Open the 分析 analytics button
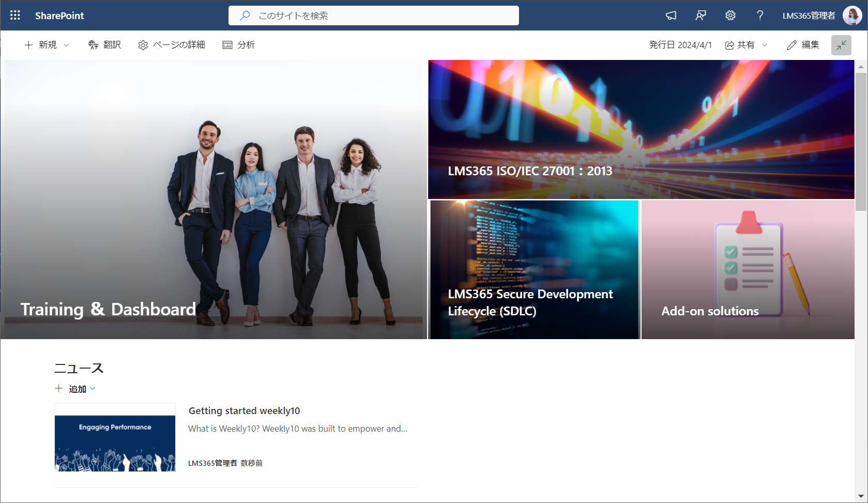Image resolution: width=868 pixels, height=503 pixels. point(238,45)
